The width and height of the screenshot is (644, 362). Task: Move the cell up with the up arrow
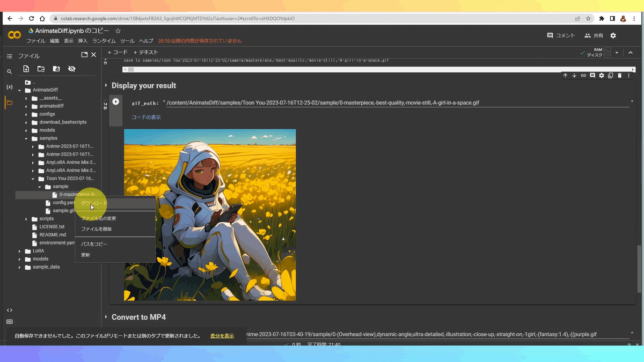pos(565,76)
